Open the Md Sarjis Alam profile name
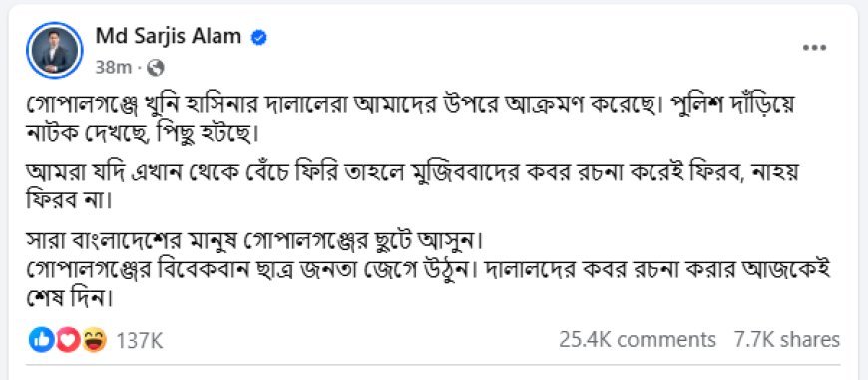This screenshot has width=868, height=380. 169,37
